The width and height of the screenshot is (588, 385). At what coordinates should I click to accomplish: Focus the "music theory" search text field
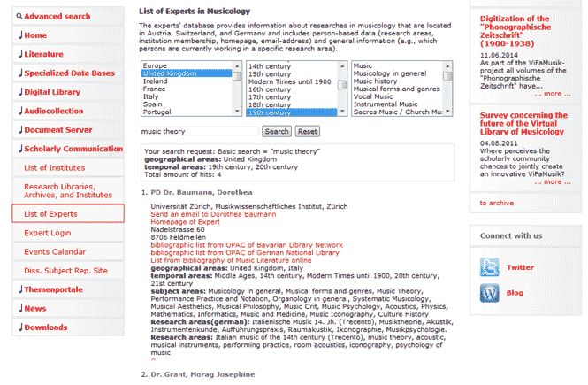point(200,131)
